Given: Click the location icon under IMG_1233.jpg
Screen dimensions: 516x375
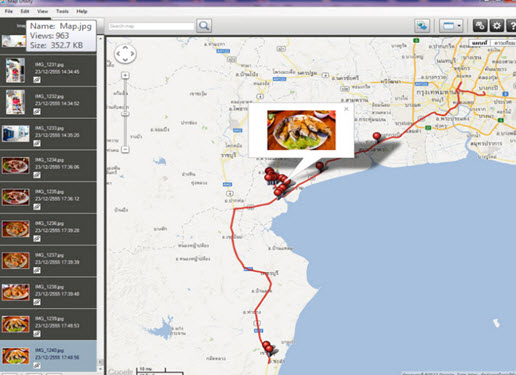Looking at the screenshot, I should pos(37,143).
